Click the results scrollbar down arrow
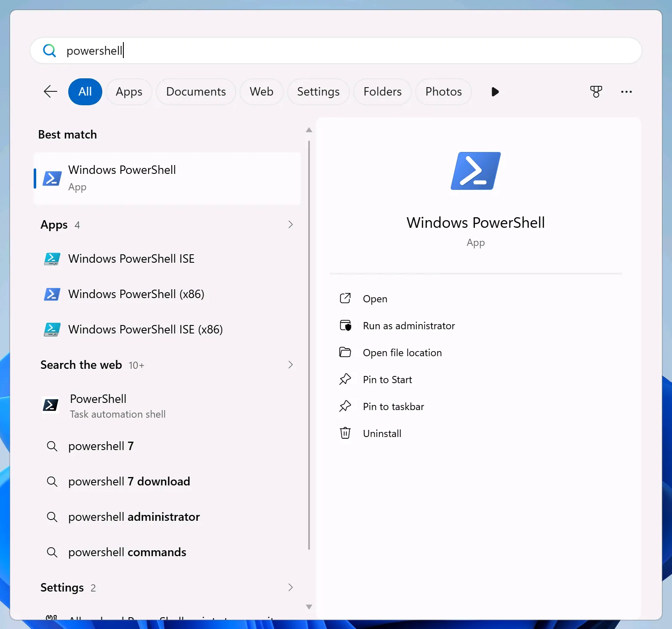The image size is (672, 629). coord(309,607)
